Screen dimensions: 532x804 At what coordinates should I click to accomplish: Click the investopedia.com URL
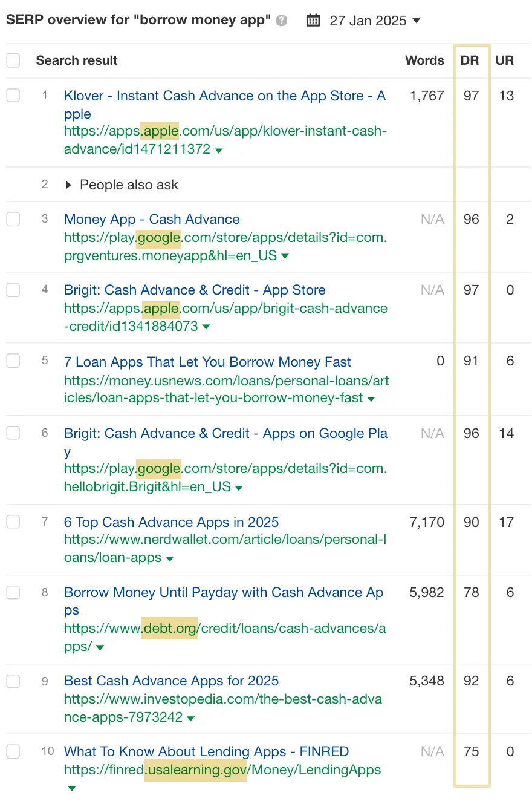click(223, 708)
